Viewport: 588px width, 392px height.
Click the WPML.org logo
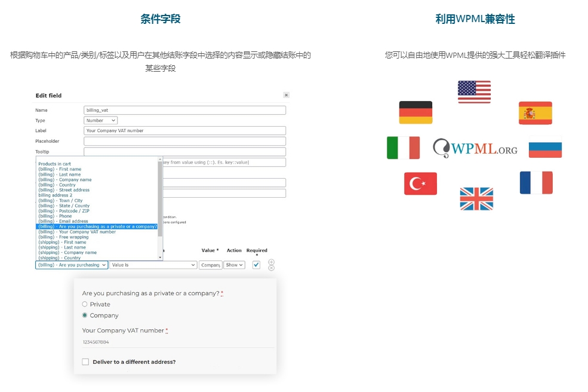click(x=475, y=148)
